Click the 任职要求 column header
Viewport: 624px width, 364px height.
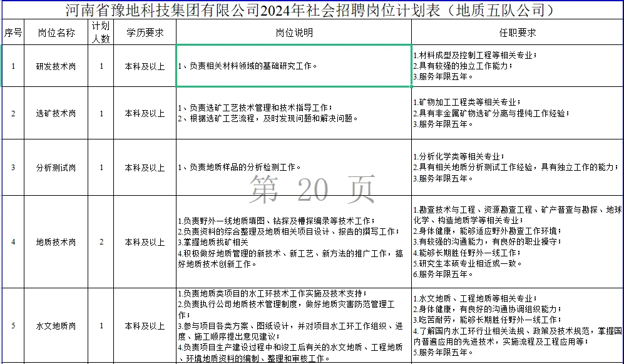click(x=518, y=32)
